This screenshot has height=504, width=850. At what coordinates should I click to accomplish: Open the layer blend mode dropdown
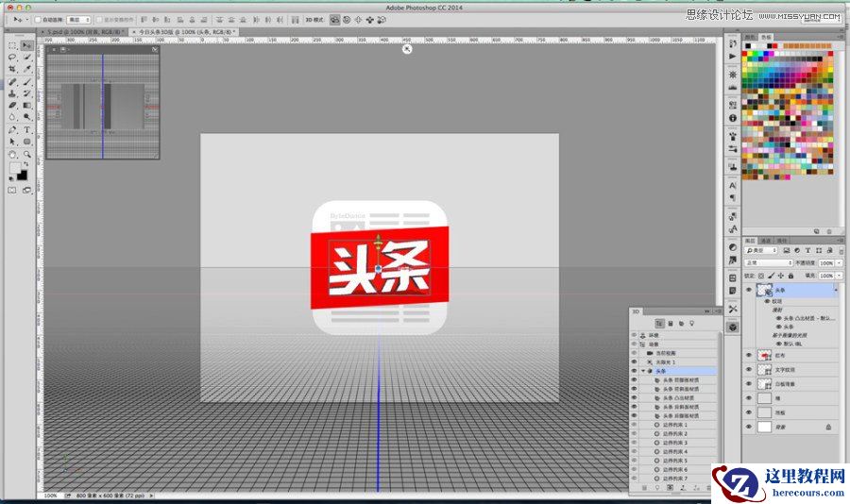(x=769, y=262)
